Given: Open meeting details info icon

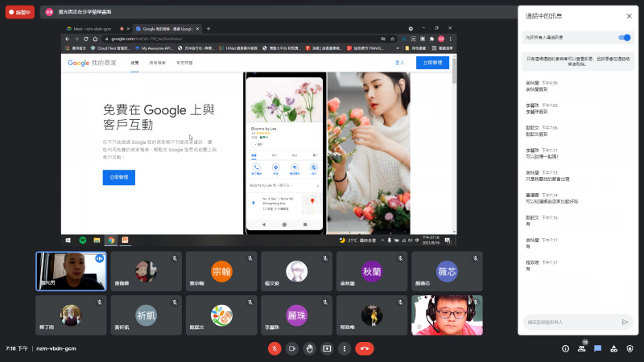Looking at the screenshot, I should [566, 348].
